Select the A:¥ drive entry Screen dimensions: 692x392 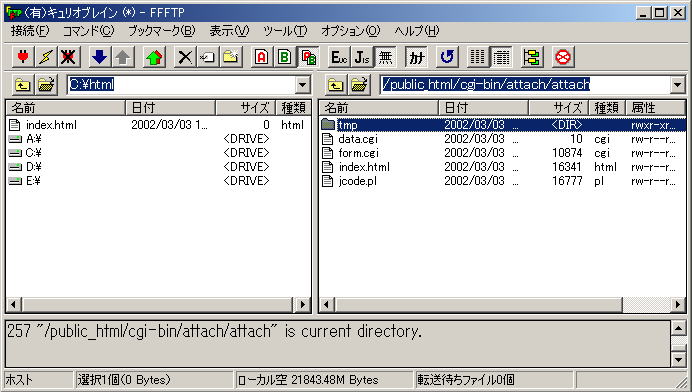click(x=33, y=139)
